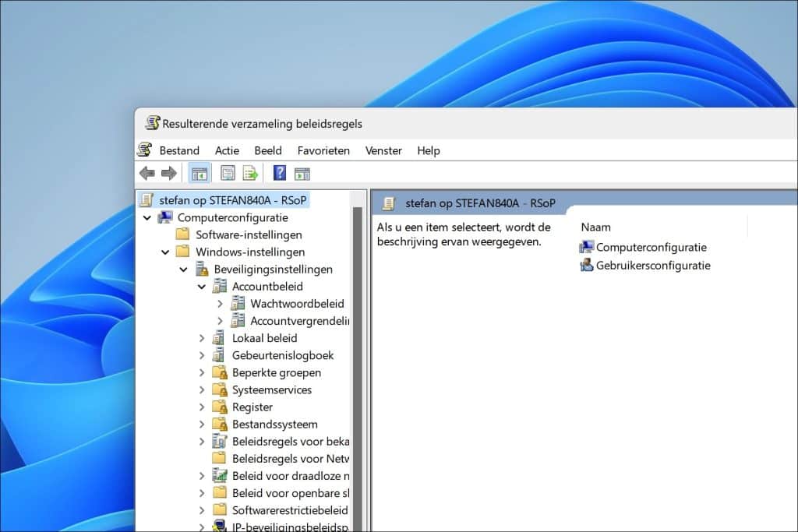
Task: Toggle the show/hide console tree icon
Action: click(x=199, y=174)
